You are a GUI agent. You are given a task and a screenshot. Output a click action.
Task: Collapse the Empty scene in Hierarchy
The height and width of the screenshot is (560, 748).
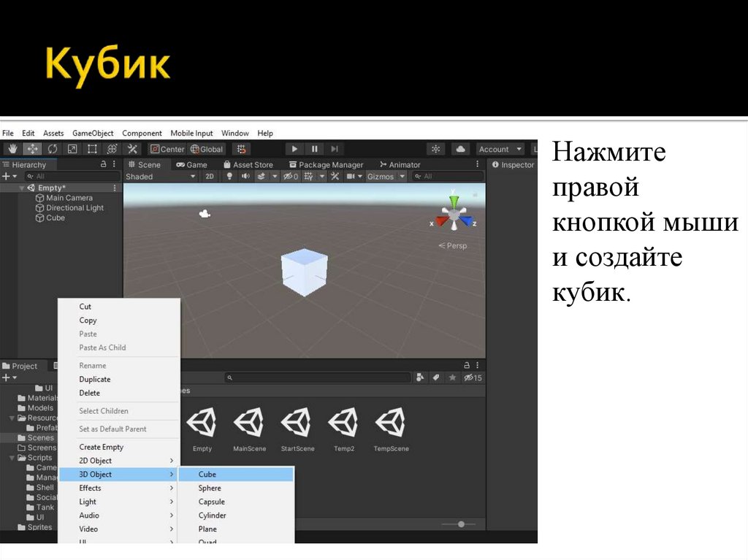(21, 188)
